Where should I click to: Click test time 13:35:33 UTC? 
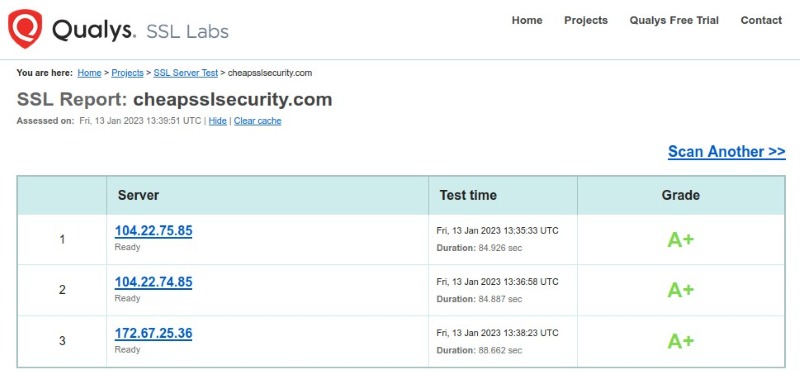click(497, 231)
